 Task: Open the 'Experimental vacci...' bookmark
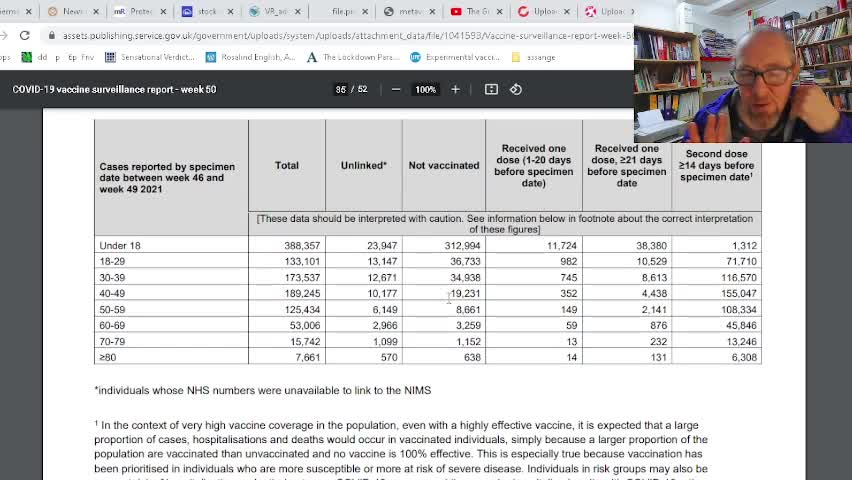pos(455,57)
